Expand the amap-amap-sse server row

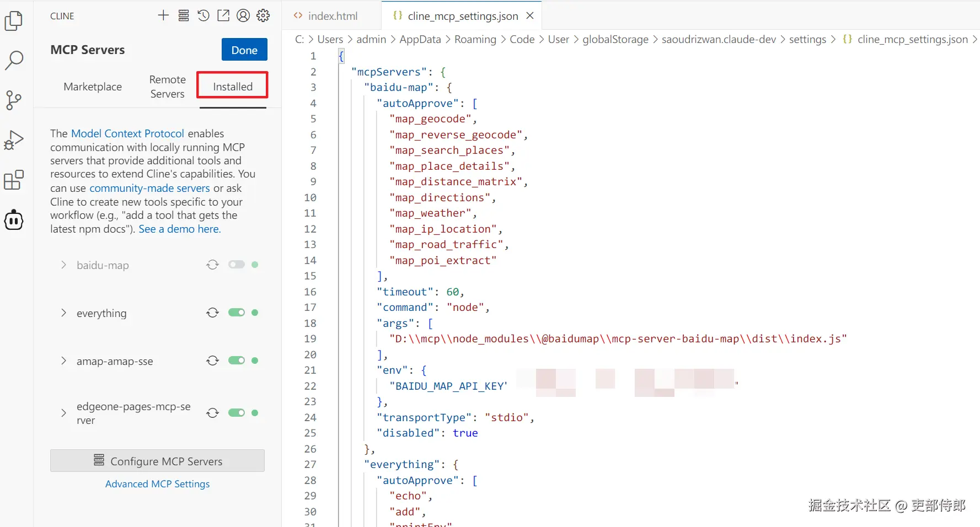pos(63,361)
